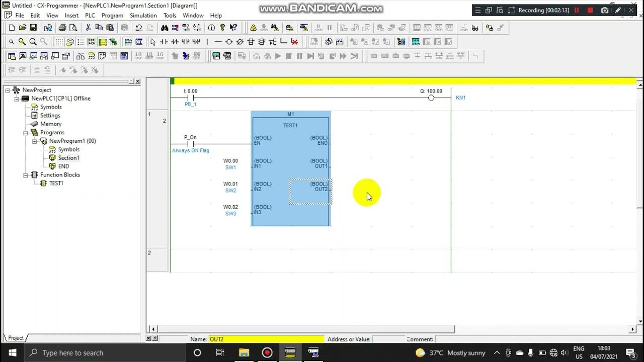Select the New Horizontal line tool
This screenshot has height=362, width=644.
click(218, 42)
